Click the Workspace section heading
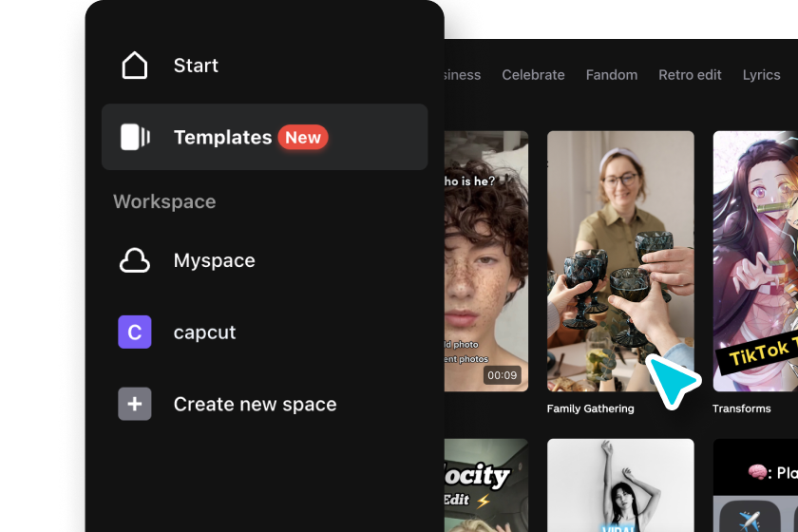The image size is (798, 532). tap(164, 201)
